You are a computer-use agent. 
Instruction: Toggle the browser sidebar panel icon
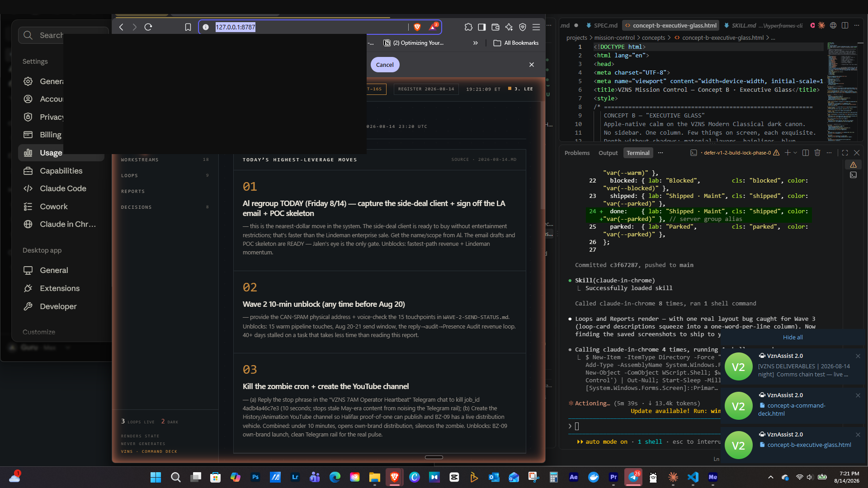482,27
